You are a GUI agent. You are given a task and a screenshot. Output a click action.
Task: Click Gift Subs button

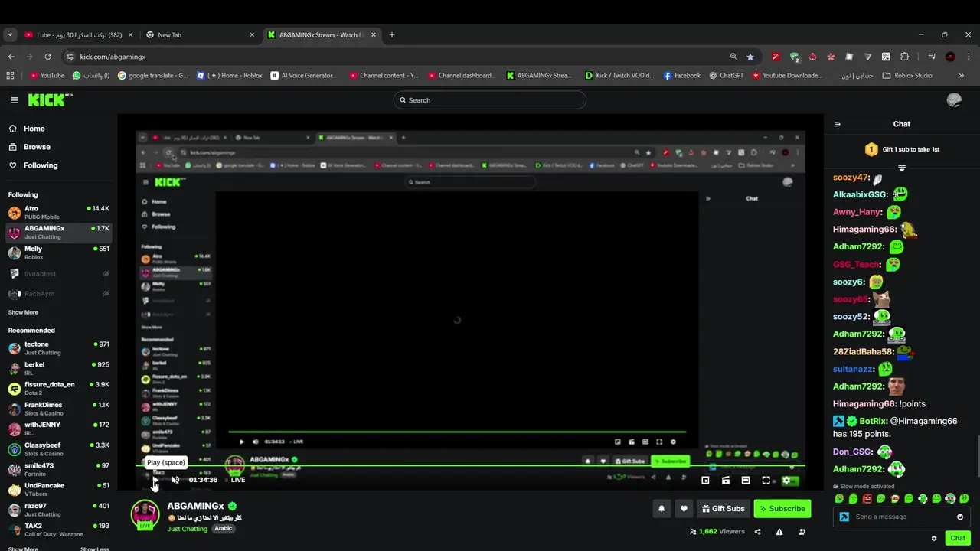point(722,508)
